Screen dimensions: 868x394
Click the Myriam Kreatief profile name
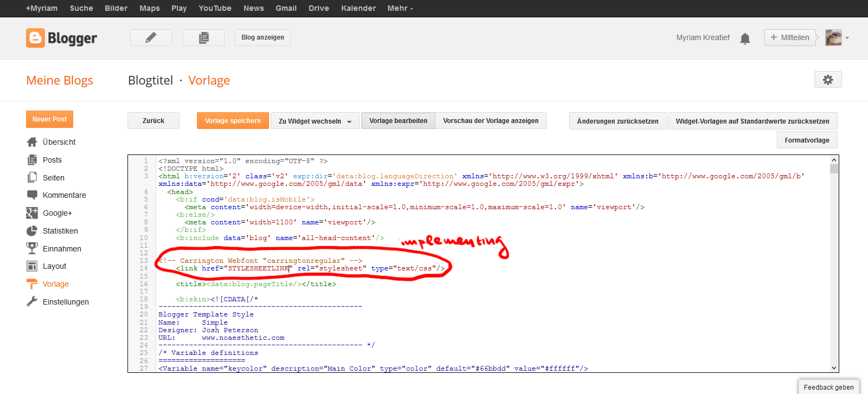(x=703, y=37)
